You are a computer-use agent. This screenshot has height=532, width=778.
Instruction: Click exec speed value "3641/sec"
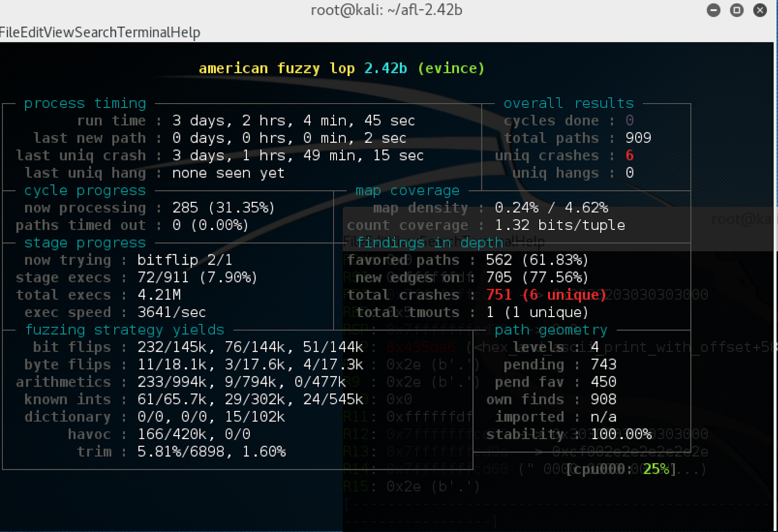pyautogui.click(x=172, y=312)
